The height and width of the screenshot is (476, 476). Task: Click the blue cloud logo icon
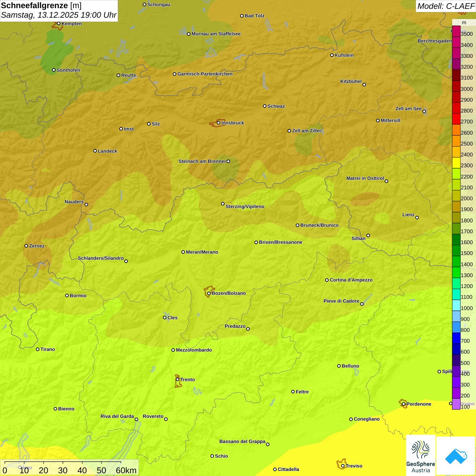pyautogui.click(x=456, y=456)
